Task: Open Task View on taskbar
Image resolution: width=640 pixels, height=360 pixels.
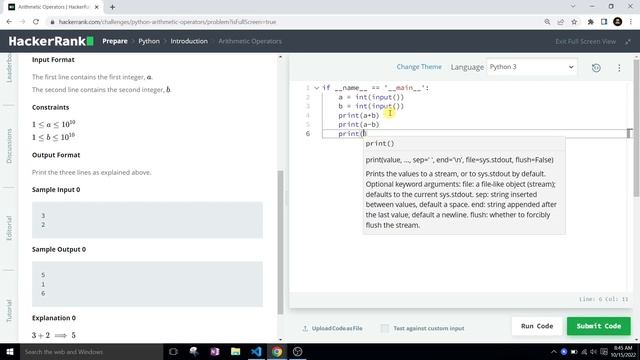Action: click(173, 351)
